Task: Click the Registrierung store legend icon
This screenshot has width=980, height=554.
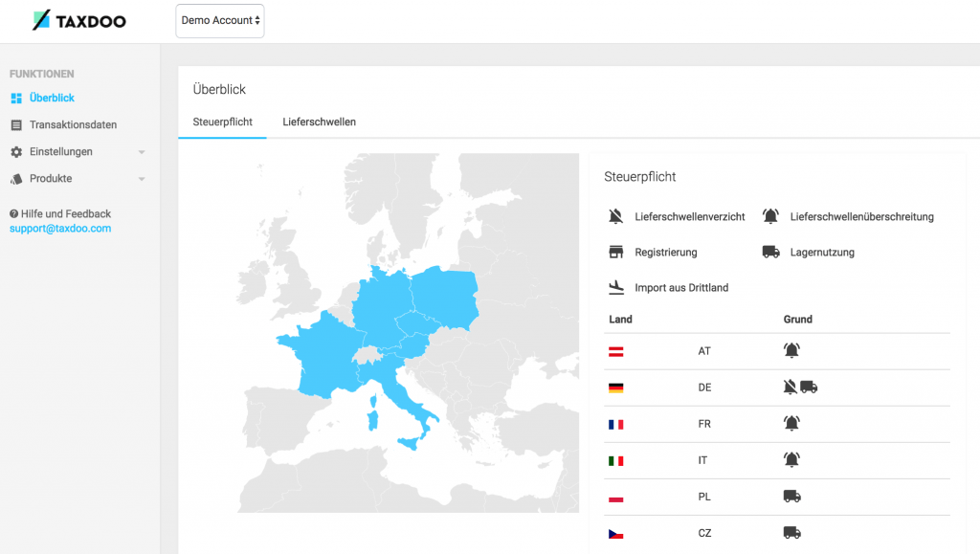Action: pos(615,252)
